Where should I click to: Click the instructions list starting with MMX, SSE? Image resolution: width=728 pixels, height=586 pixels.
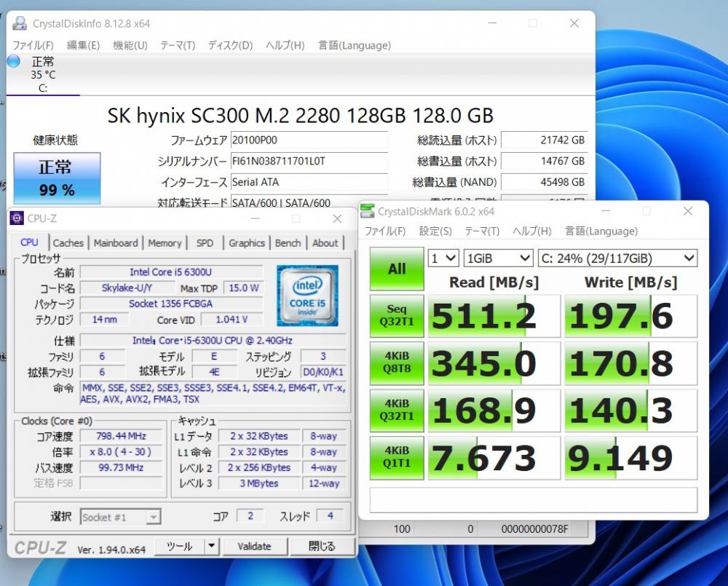click(x=213, y=393)
